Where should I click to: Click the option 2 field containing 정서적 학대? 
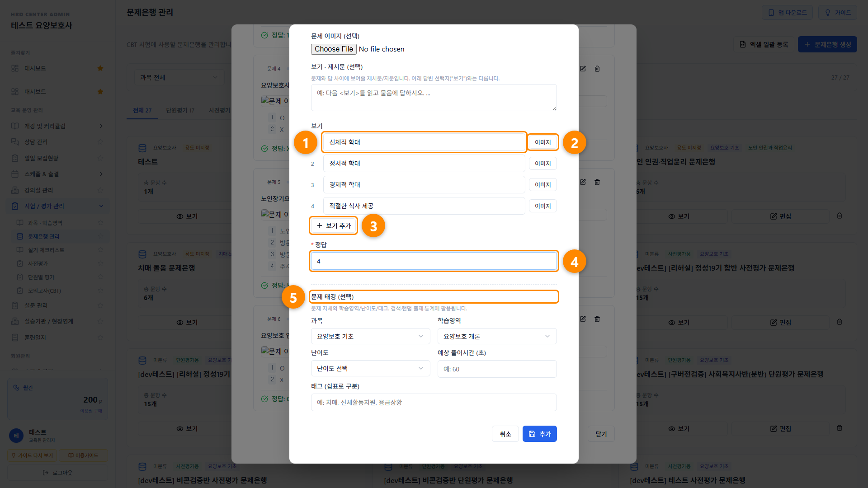[x=424, y=164]
